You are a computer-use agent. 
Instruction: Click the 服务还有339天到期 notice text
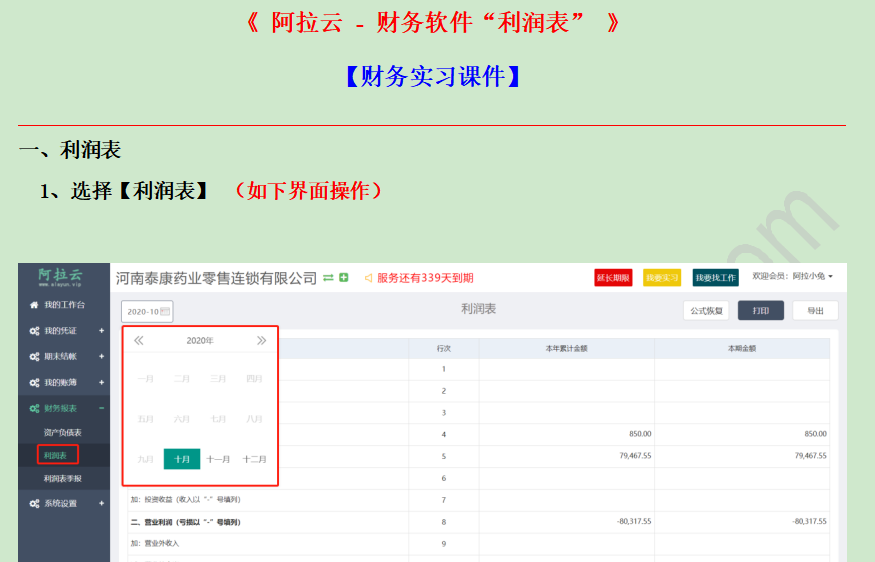pos(425,278)
